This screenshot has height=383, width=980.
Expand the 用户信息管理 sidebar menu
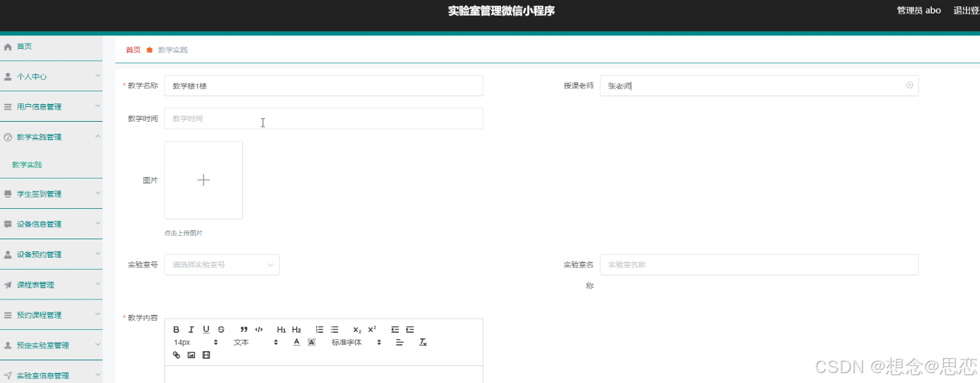click(51, 107)
